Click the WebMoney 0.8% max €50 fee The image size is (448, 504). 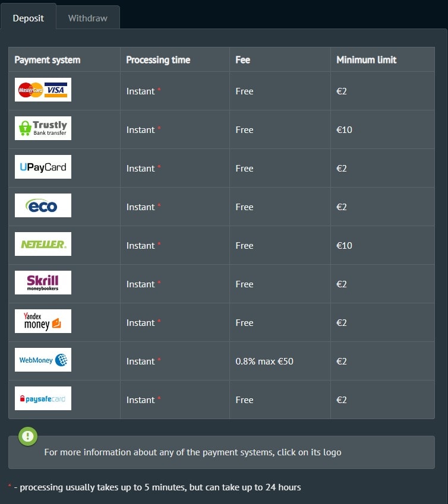tap(264, 362)
